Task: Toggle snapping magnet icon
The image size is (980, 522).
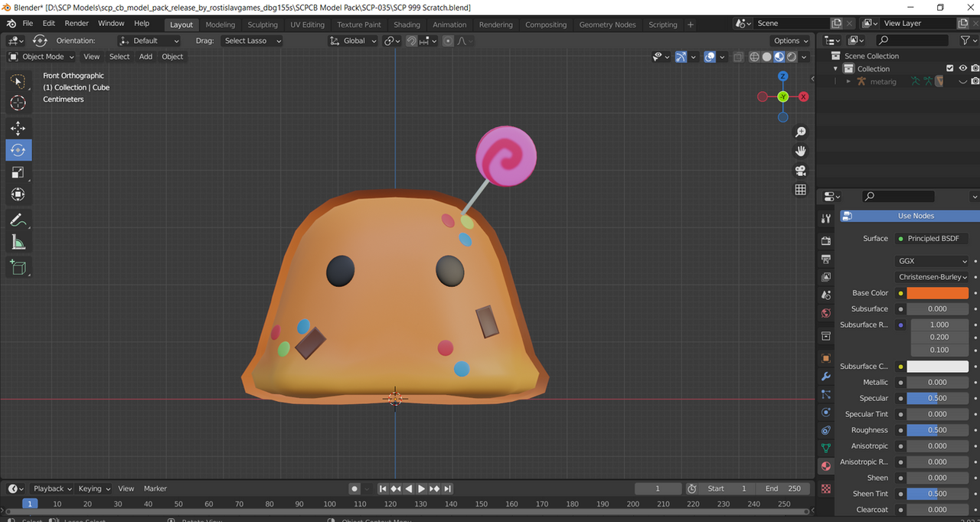Action: pyautogui.click(x=412, y=41)
